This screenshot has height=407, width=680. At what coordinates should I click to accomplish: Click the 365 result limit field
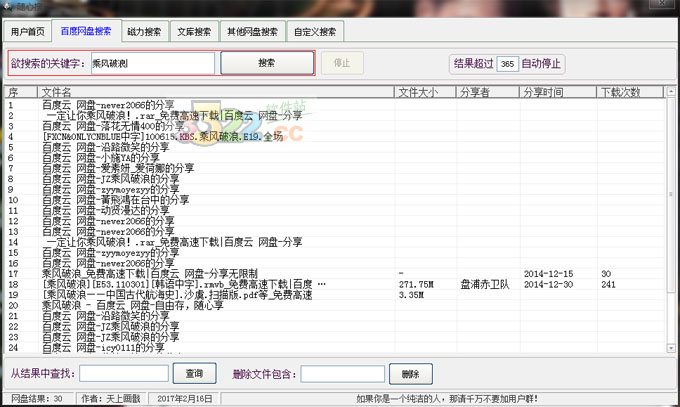(x=507, y=64)
